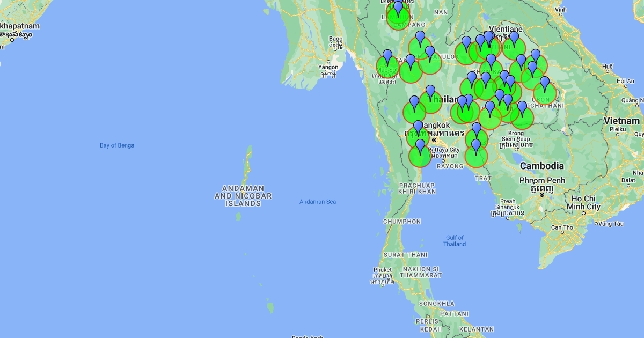Click the pin just west of Krong Siem Reap
Screen dimensions: 644x338
coord(489,108)
